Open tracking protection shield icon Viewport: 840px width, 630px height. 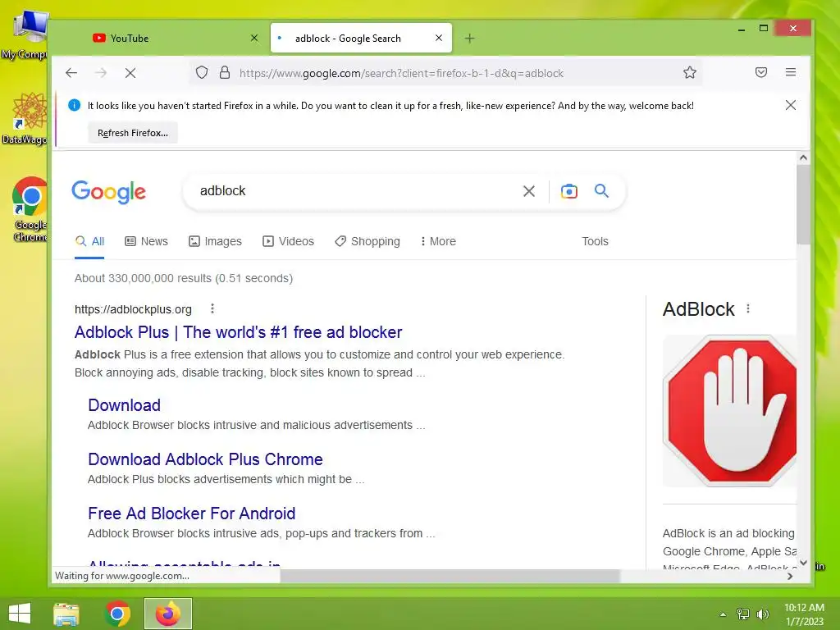(x=202, y=73)
